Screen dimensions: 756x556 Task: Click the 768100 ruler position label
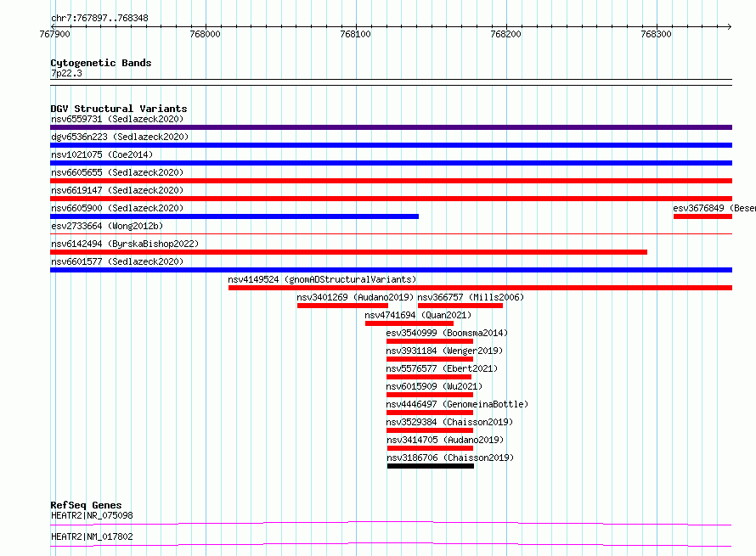tap(355, 34)
